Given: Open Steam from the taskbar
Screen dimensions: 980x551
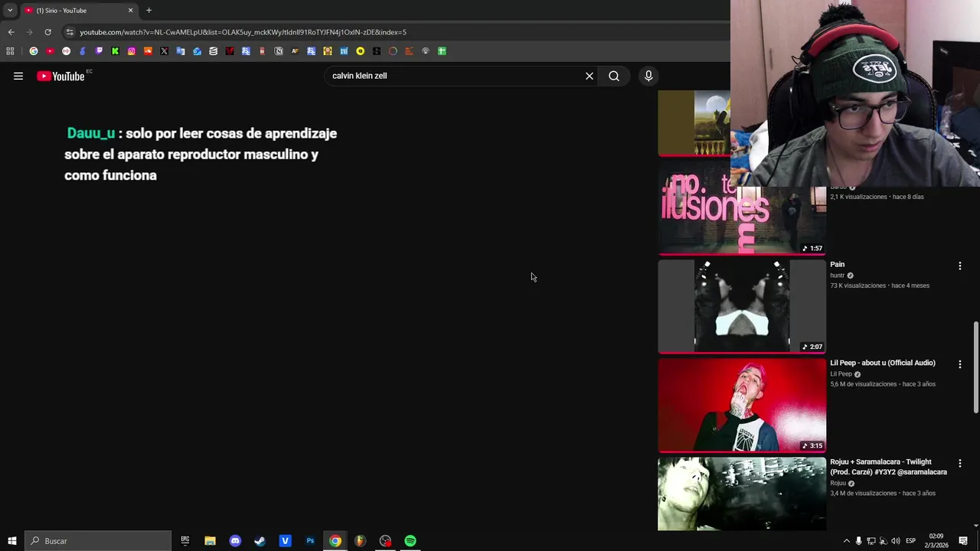Looking at the screenshot, I should (260, 541).
